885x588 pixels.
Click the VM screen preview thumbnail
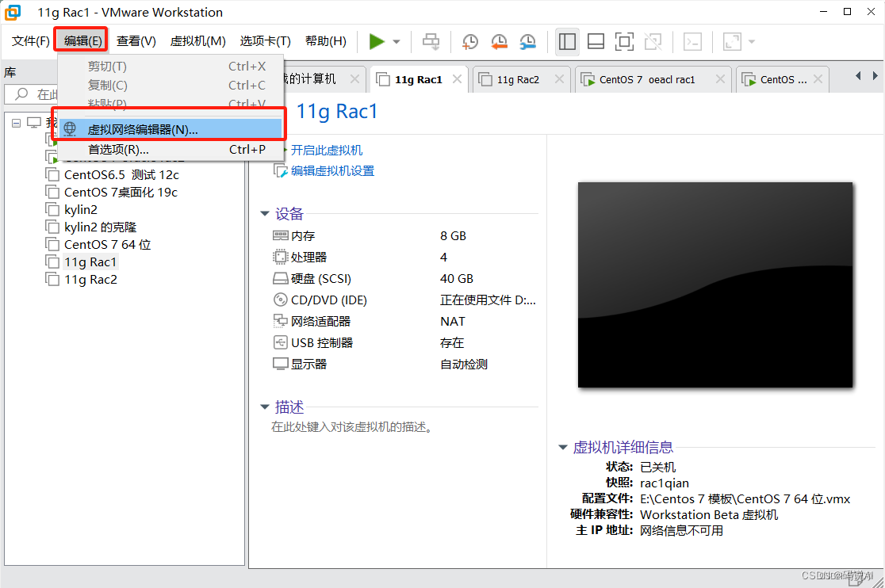pyautogui.click(x=715, y=284)
